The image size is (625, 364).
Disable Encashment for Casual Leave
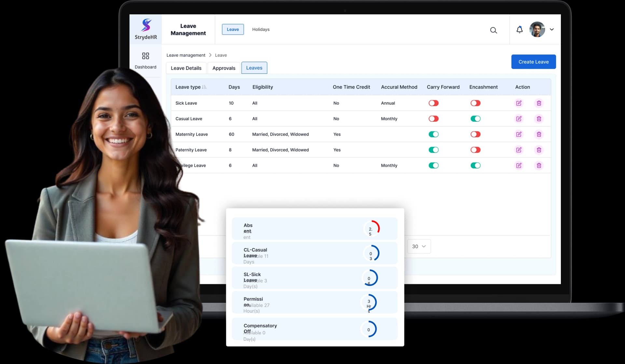point(475,119)
